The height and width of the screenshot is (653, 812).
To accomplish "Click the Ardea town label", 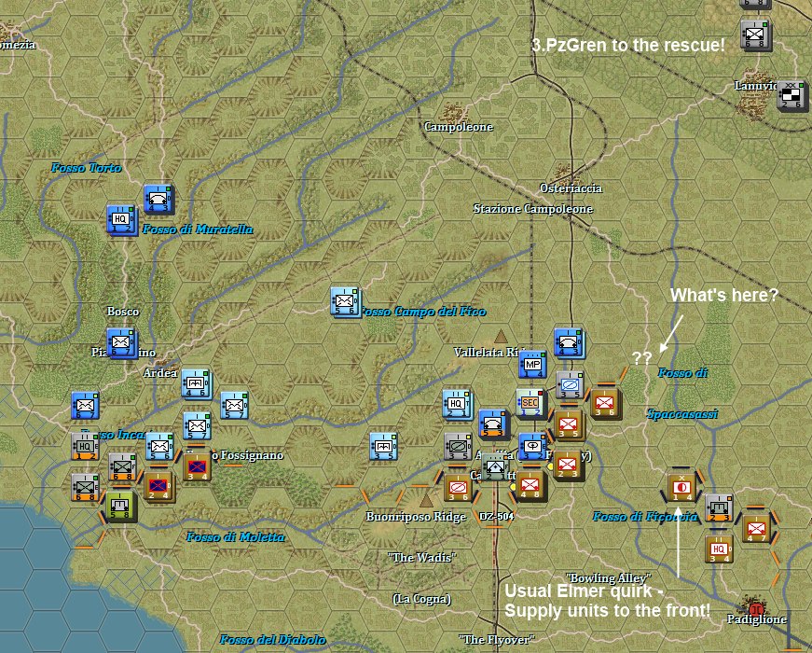I will tap(160, 373).
